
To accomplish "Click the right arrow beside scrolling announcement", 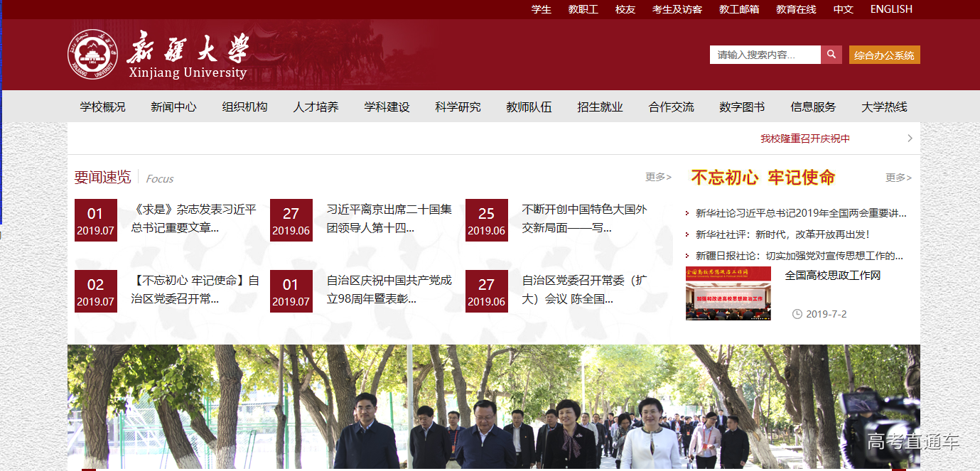I will 910,139.
